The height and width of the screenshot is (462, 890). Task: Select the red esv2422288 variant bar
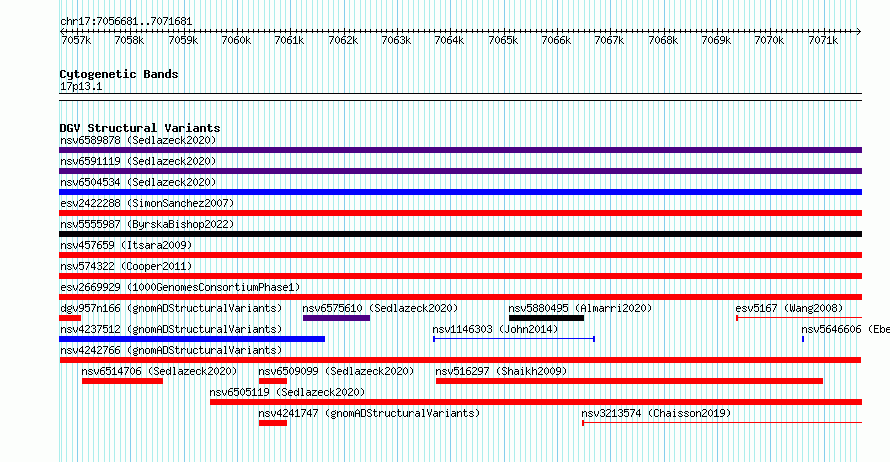(x=460, y=213)
